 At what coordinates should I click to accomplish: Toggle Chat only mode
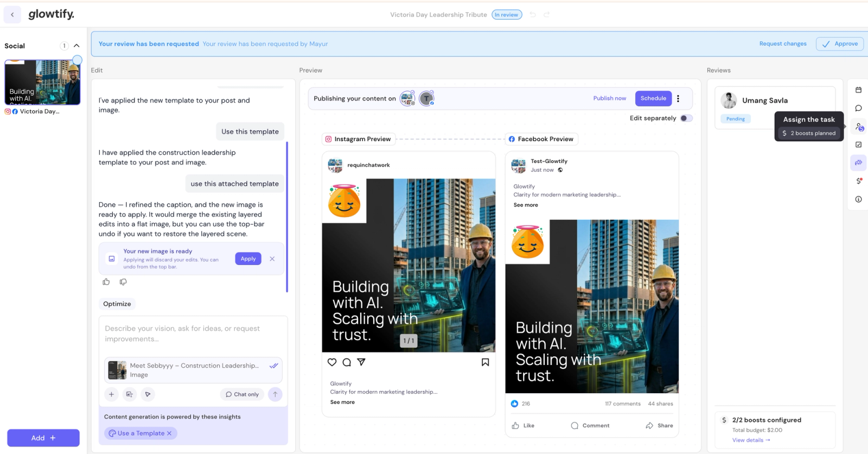[x=242, y=394]
